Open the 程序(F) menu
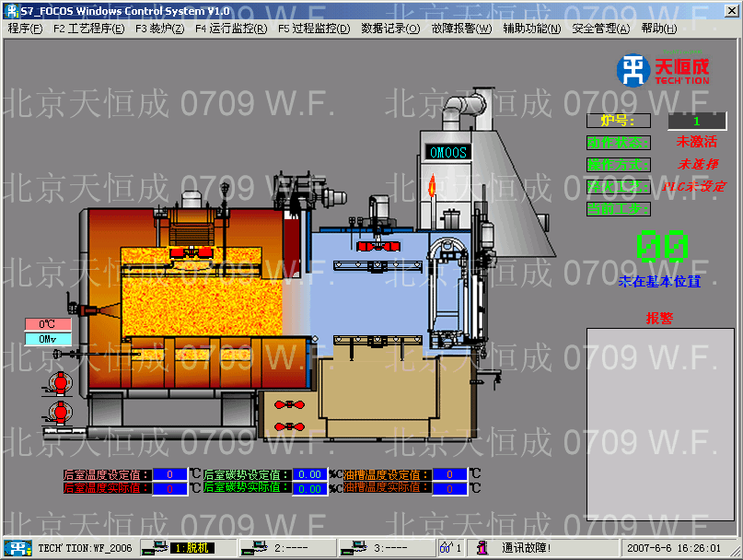Screen dimensions: 743x560 (x=25, y=29)
